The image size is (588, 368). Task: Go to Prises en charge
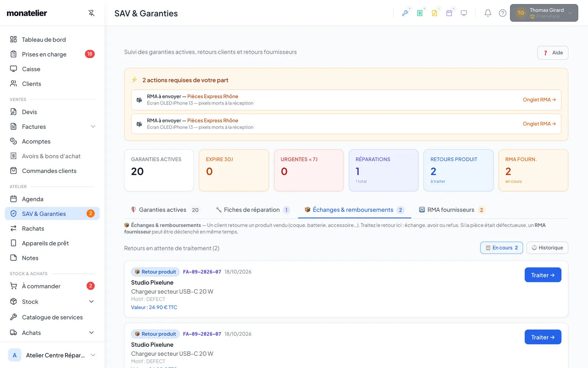click(x=52, y=54)
